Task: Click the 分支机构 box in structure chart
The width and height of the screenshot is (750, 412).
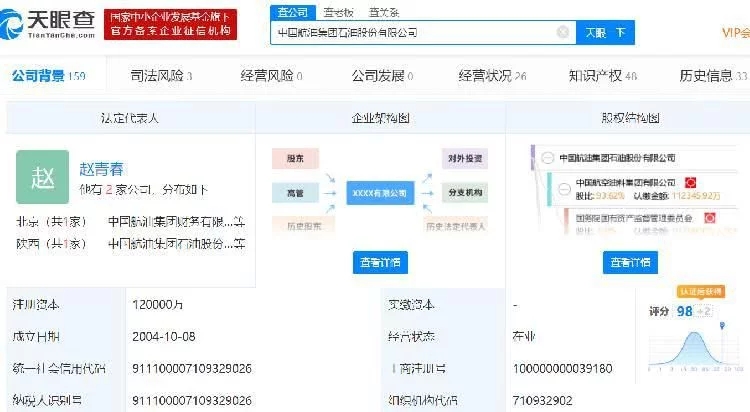Action: tap(465, 192)
